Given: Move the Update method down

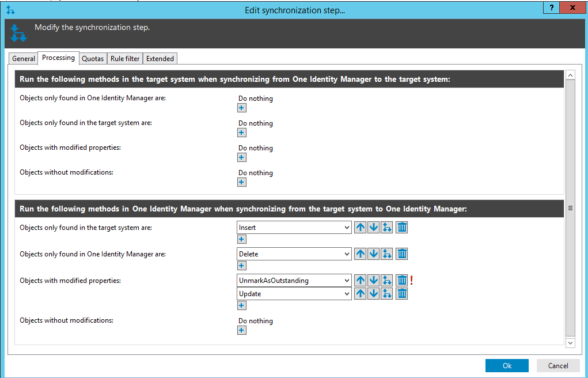Looking at the screenshot, I should click(x=374, y=293).
